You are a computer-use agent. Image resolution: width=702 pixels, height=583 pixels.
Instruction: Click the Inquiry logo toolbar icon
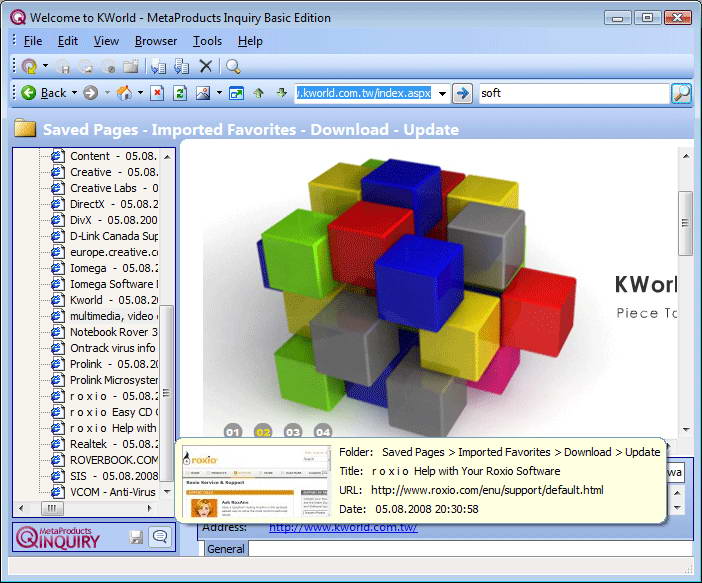pos(29,67)
